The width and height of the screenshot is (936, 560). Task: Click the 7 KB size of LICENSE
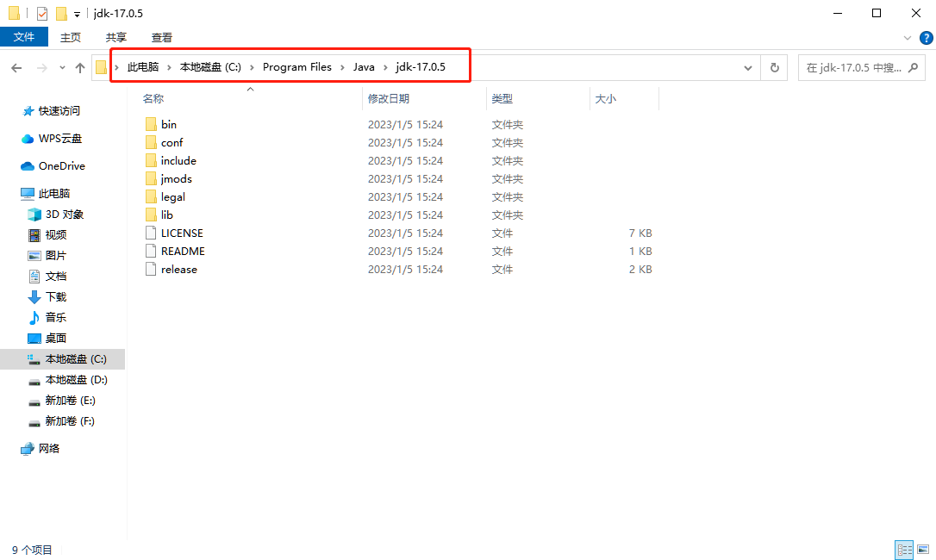click(x=640, y=233)
